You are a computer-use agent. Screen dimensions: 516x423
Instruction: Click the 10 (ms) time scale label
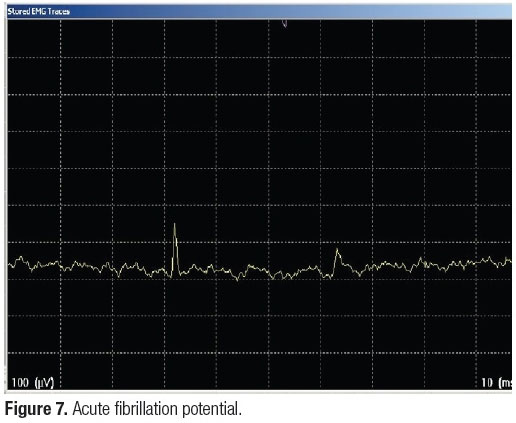click(x=496, y=382)
